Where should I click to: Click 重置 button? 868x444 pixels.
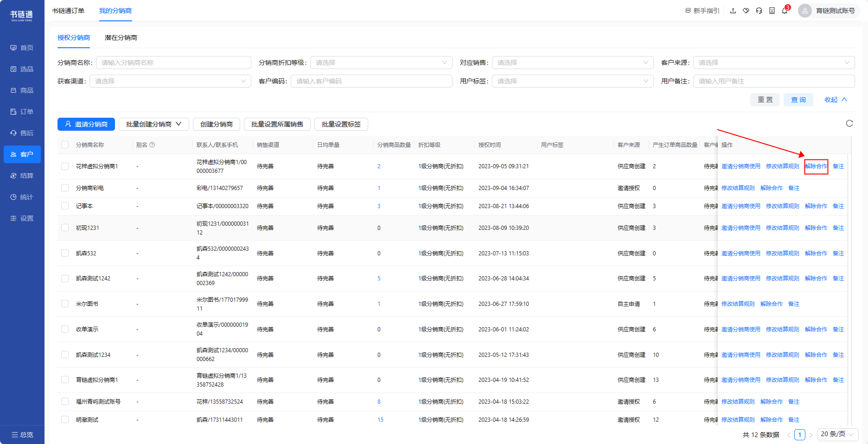(x=765, y=100)
